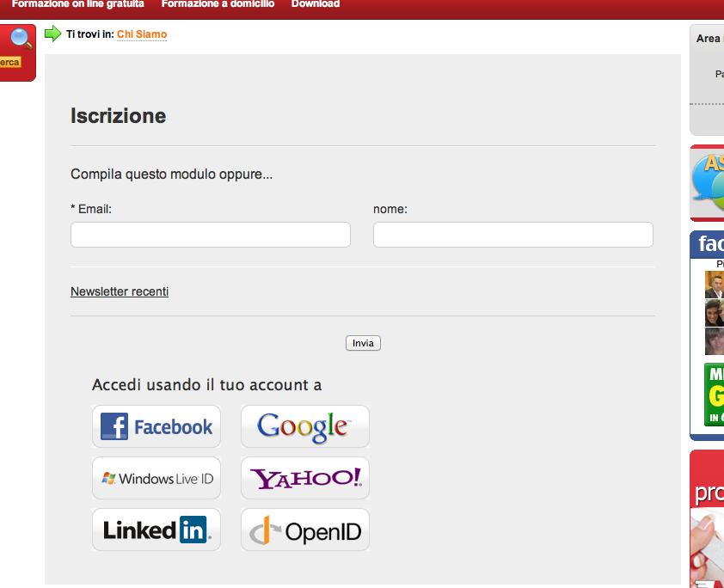The image size is (724, 588).
Task: Sign in with the Facebook button
Action: click(x=156, y=426)
